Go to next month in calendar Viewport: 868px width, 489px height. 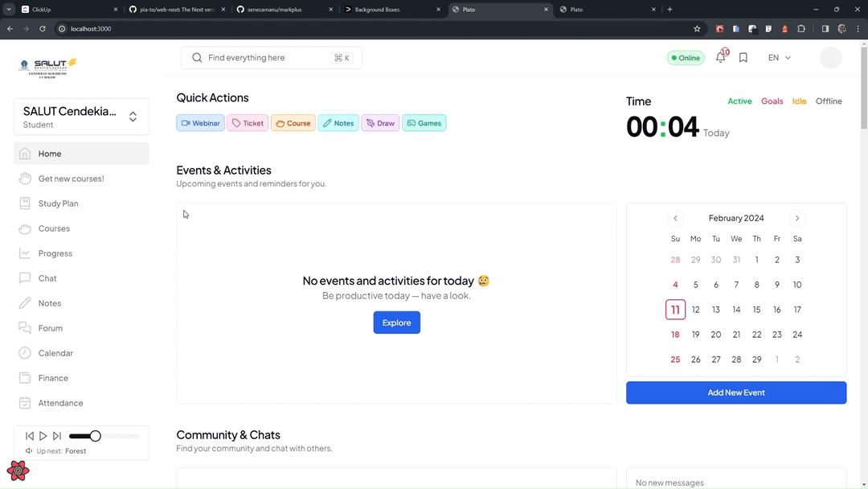797,218
